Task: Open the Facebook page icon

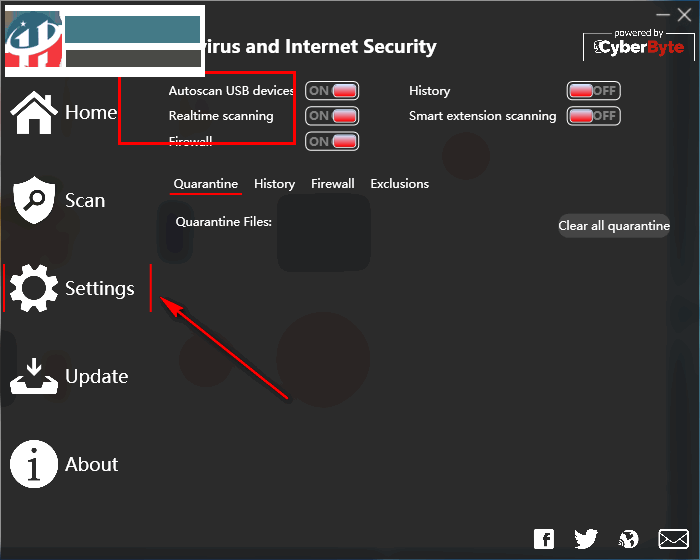Action: [544, 539]
